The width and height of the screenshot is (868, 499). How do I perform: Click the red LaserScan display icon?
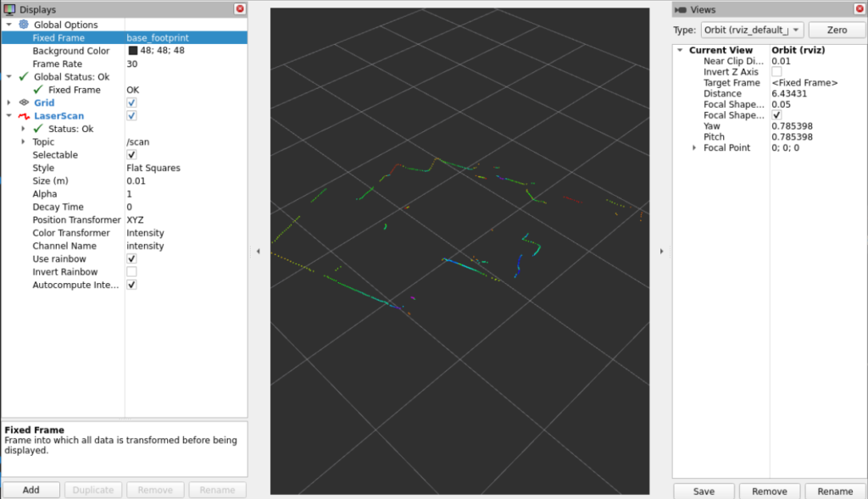tap(24, 116)
